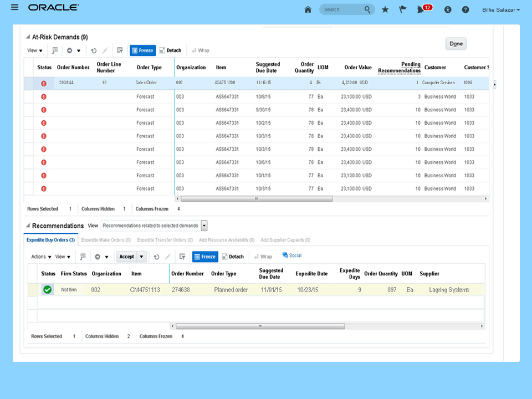Open the Recommendations View dropdown list
The image size is (532, 399).
point(204,226)
